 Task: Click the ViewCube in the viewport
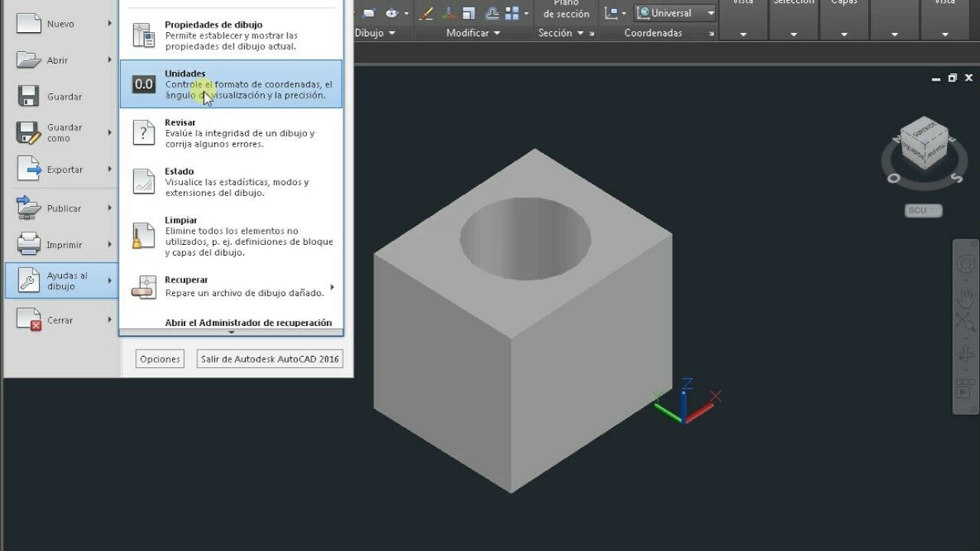click(923, 143)
